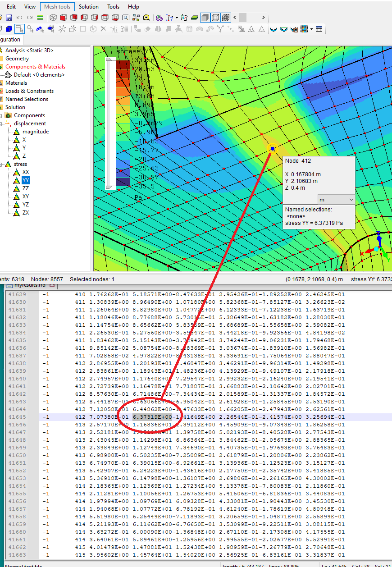Collapse the displacement tree node
Viewport: 392px width, 567px height.
[2, 123]
